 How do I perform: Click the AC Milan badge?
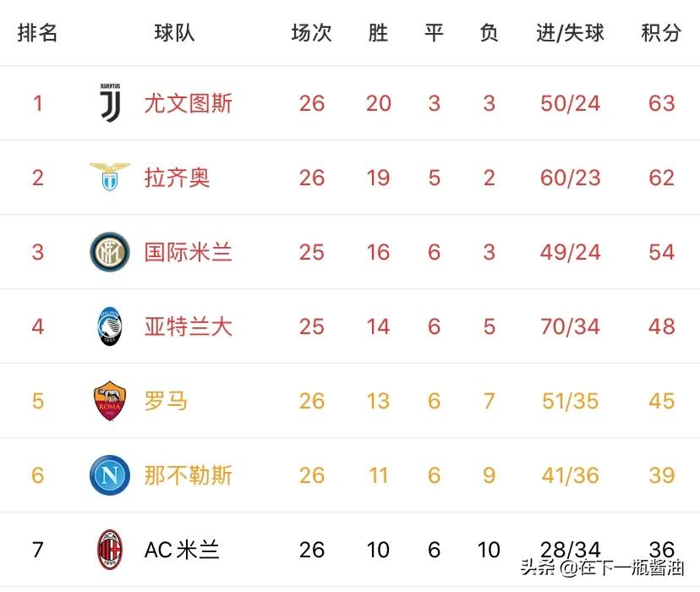[110, 550]
